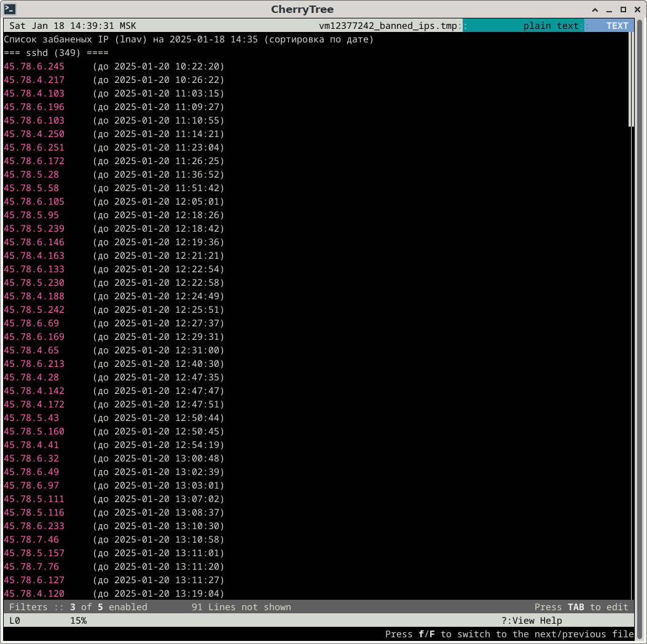Select IP address 45.78.6.245
This screenshot has width=647, height=644.
[x=34, y=66]
